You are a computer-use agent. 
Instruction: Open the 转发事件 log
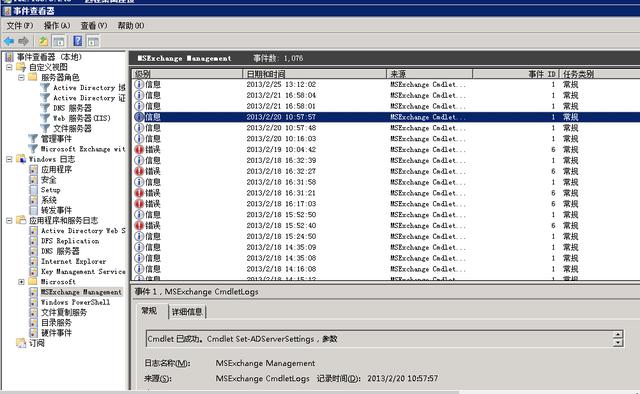pos(56,210)
